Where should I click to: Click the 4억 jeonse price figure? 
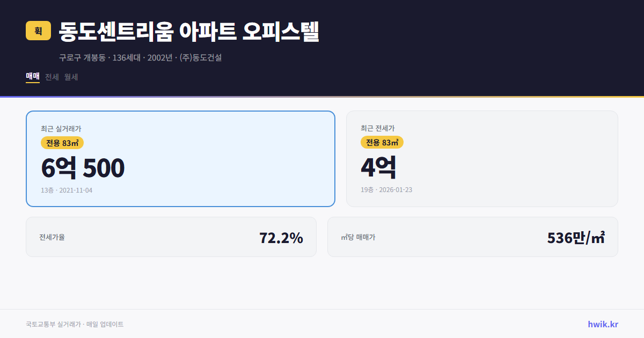click(x=378, y=167)
